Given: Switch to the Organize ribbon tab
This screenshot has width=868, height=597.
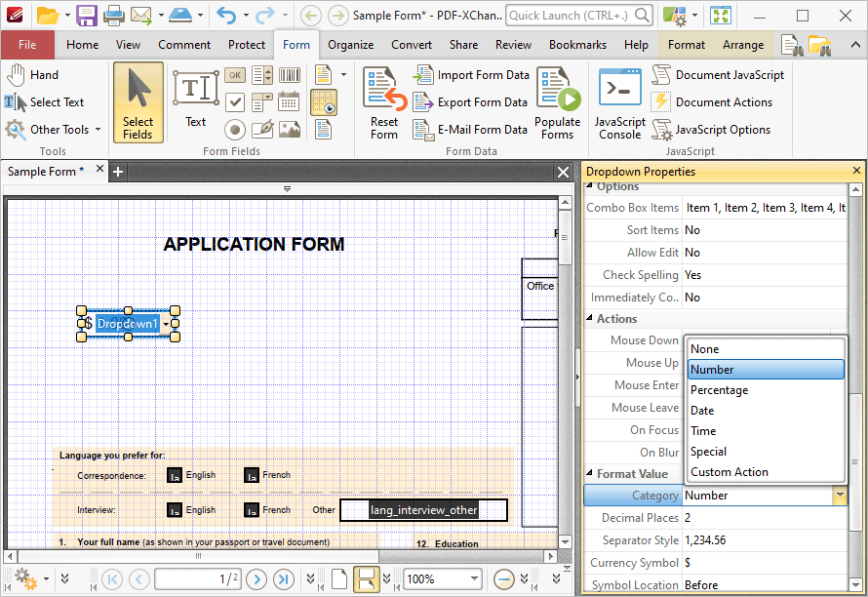Looking at the screenshot, I should pyautogui.click(x=350, y=45).
